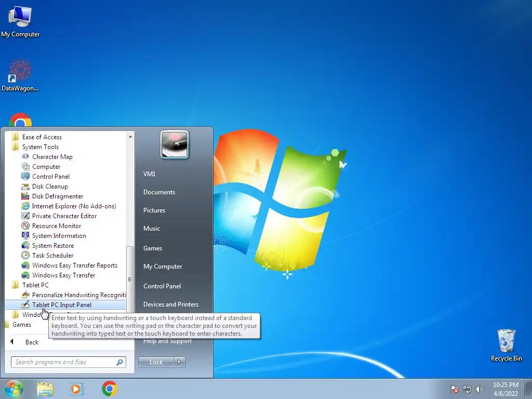This screenshot has width=532, height=399.
Task: Launch Computer in the System Tools list
Action: click(x=46, y=167)
